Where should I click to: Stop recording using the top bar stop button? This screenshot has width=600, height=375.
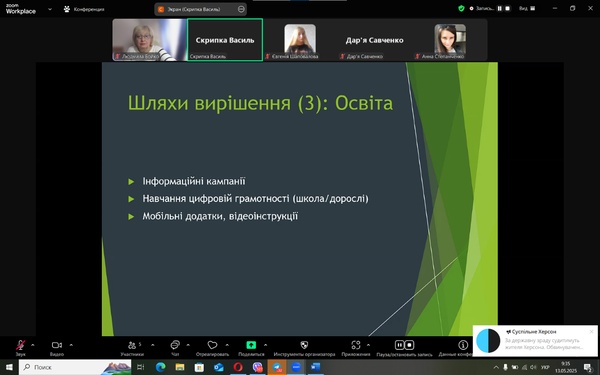(x=508, y=8)
